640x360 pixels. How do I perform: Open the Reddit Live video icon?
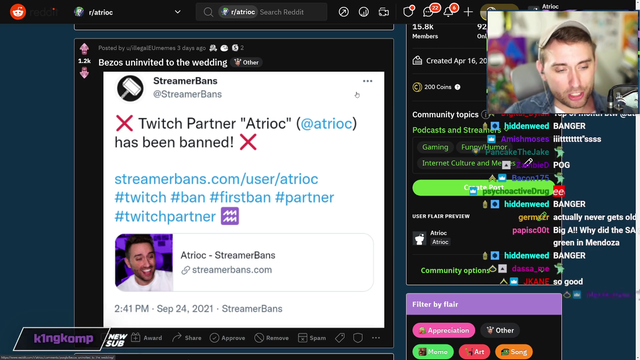pos(384,12)
